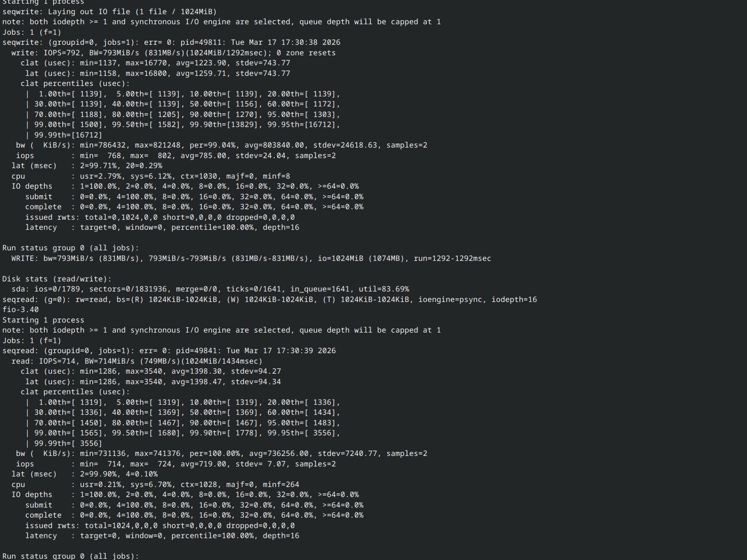Select the seqread pid=49841 result line

pyautogui.click(x=169, y=351)
